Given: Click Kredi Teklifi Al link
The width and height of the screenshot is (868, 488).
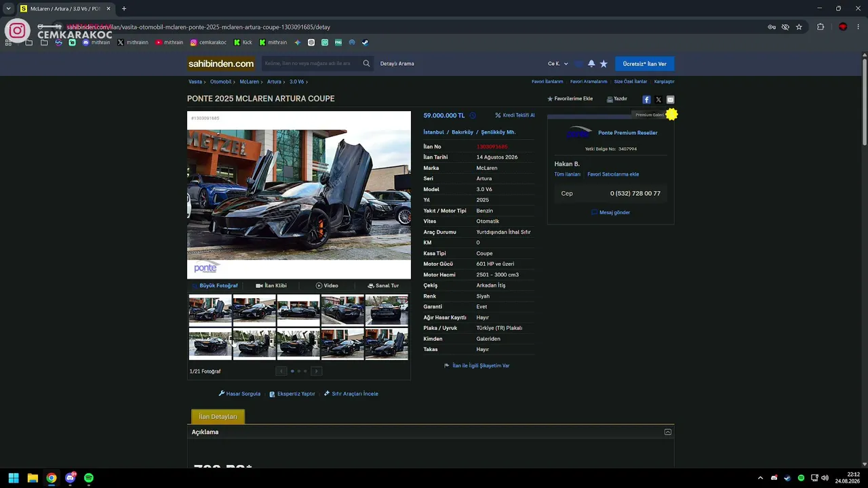Looking at the screenshot, I should (x=515, y=115).
